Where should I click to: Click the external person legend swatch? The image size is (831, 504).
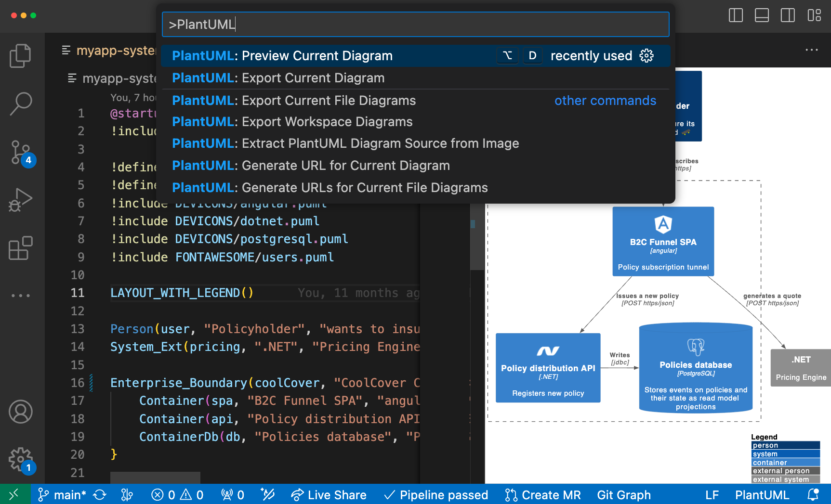coord(785,471)
